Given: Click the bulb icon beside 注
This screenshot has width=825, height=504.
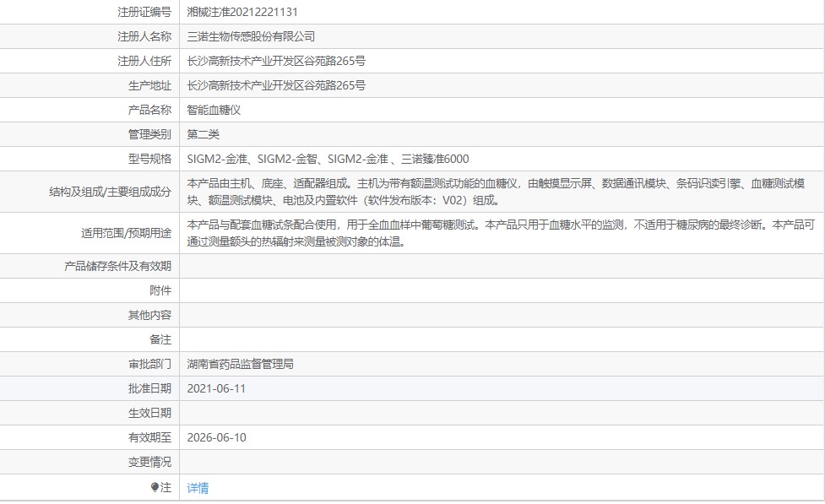Looking at the screenshot, I should (x=155, y=488).
